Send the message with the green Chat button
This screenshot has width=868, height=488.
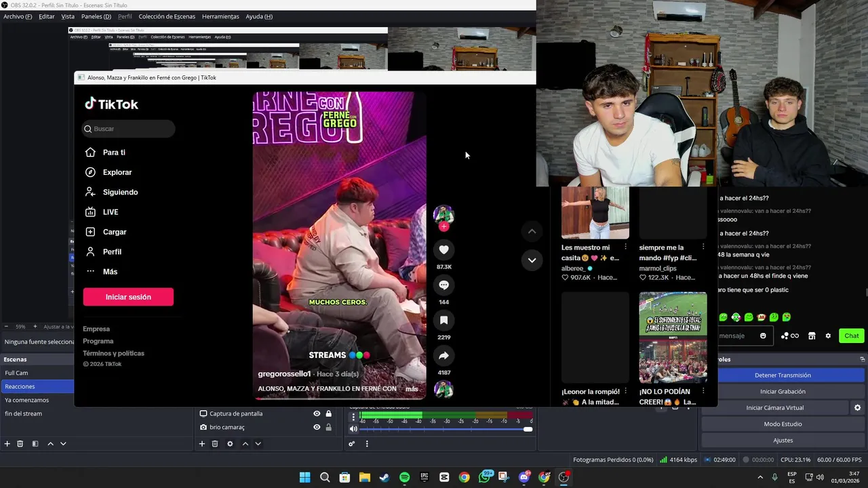[x=852, y=335]
